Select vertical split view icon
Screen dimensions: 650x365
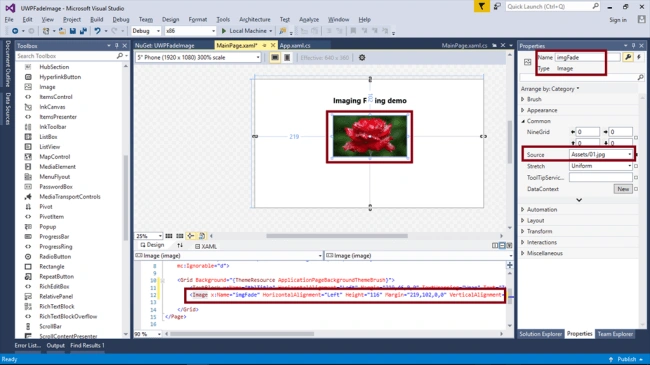(x=495, y=246)
